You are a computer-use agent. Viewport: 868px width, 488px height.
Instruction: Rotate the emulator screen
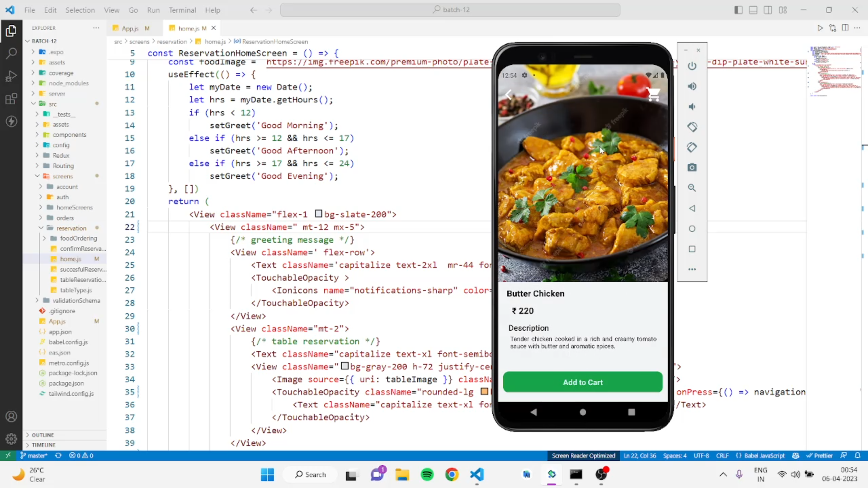coord(692,127)
